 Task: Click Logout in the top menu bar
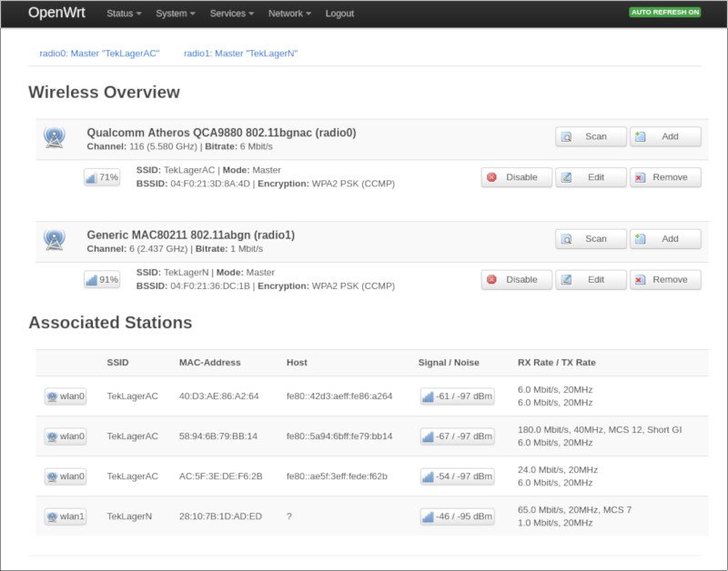tap(339, 14)
